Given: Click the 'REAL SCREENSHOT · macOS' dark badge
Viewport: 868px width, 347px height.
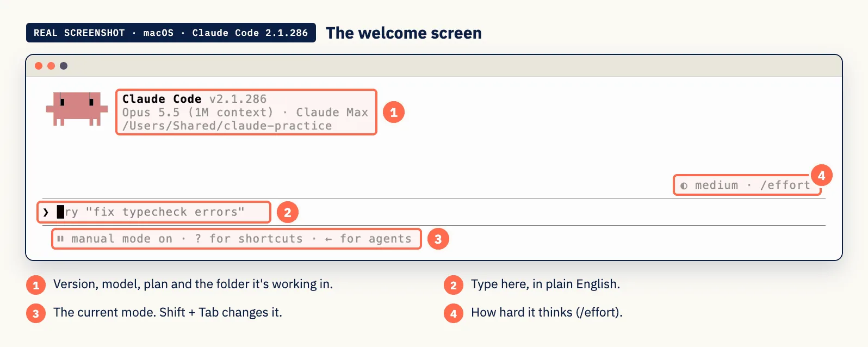Looking at the screenshot, I should (x=171, y=33).
